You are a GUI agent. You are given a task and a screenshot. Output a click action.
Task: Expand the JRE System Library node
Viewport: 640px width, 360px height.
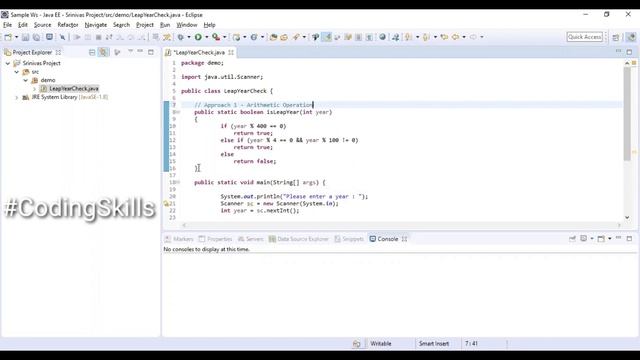[x=17, y=98]
